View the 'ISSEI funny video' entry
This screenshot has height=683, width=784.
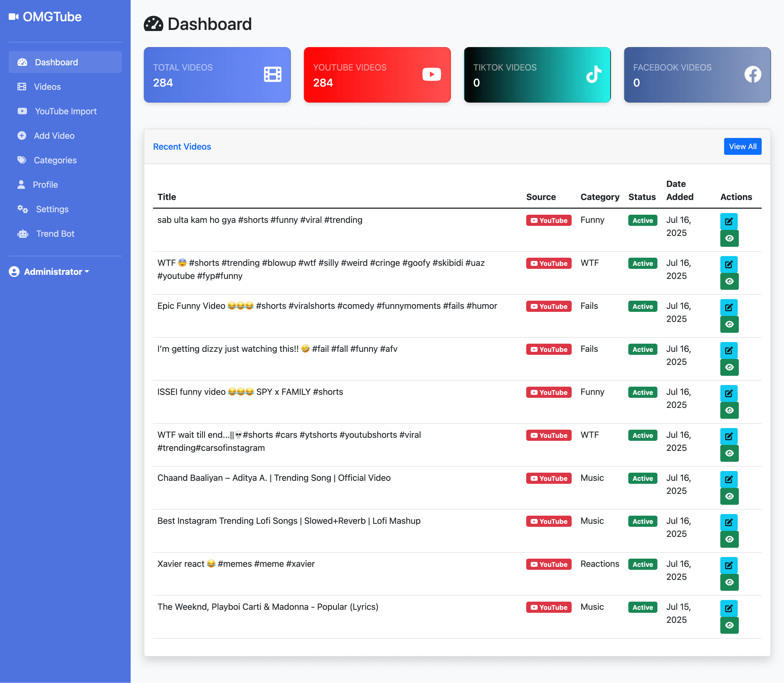tap(729, 411)
